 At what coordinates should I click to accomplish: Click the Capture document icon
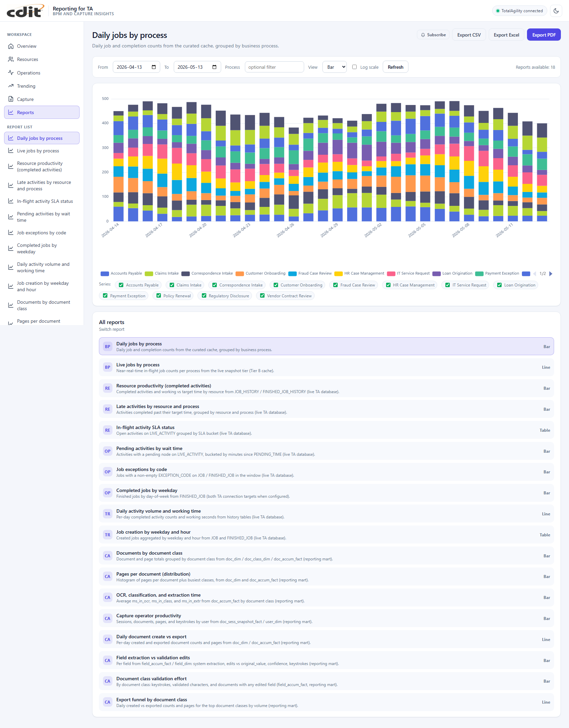point(11,99)
